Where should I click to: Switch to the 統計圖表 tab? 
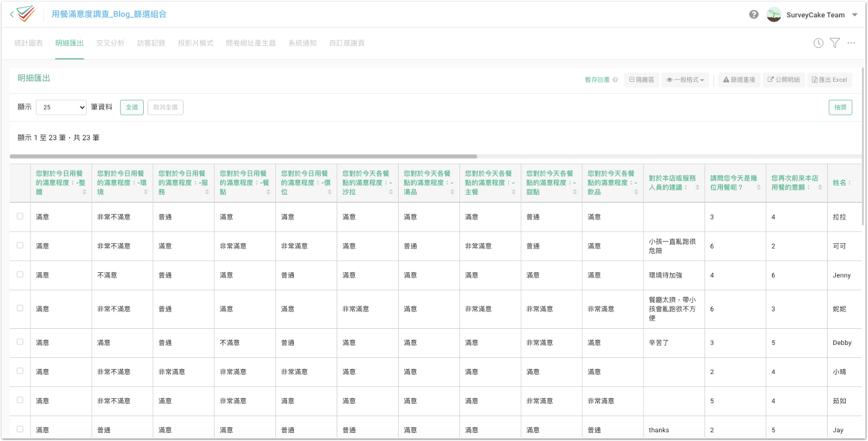point(29,43)
